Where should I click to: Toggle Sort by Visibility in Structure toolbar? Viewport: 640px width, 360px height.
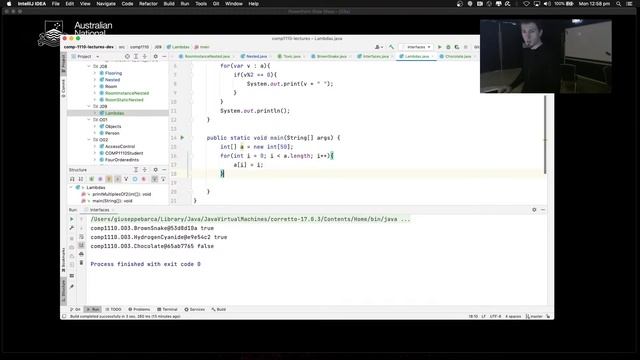[72, 179]
